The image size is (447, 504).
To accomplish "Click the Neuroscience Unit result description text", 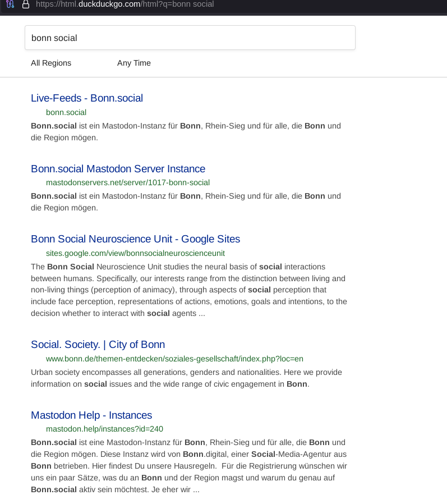I will [188, 290].
